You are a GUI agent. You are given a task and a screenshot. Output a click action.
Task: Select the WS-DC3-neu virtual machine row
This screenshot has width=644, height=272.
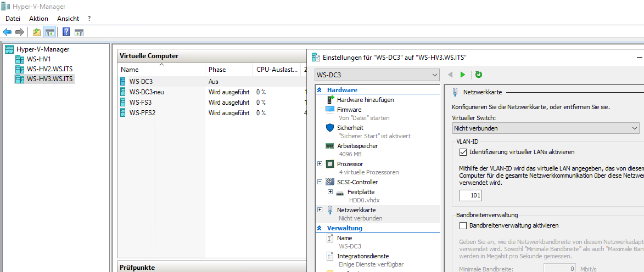(x=211, y=92)
